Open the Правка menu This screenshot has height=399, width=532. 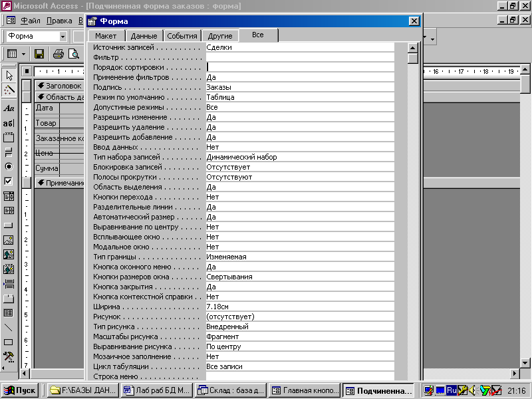pos(59,21)
